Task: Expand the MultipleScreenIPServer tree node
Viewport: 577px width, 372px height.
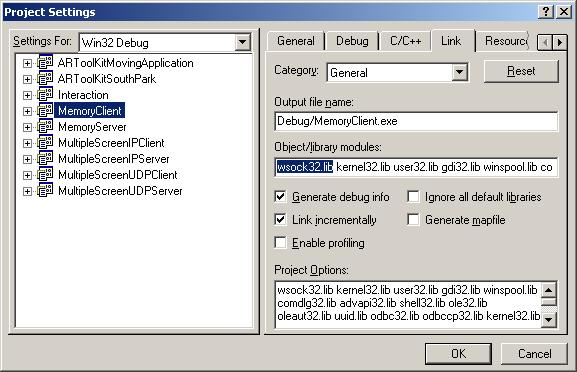Action: click(27, 159)
